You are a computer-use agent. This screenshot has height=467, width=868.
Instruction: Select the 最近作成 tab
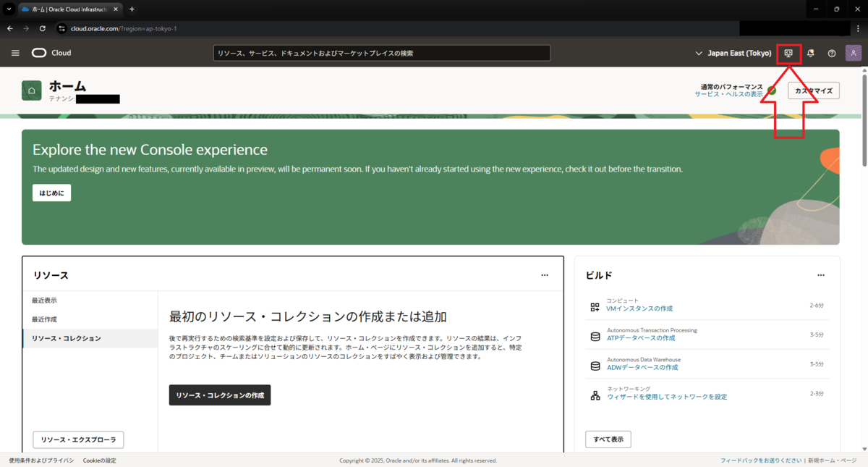click(x=90, y=319)
